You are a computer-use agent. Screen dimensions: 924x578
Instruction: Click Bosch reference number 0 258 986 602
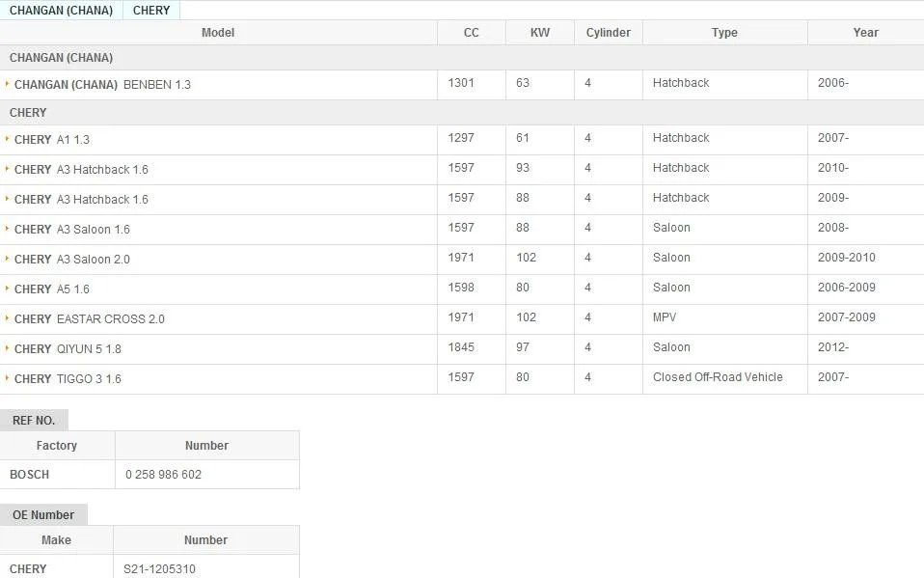[163, 474]
